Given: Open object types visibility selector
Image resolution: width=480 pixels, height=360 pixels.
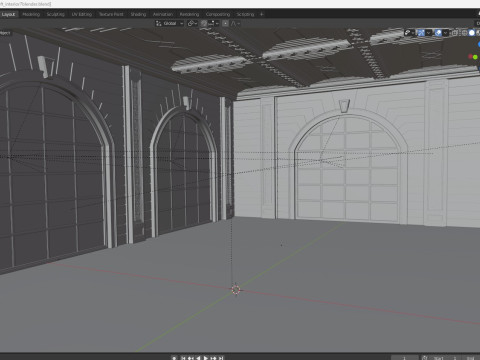Looking at the screenshot, I should tap(409, 33).
